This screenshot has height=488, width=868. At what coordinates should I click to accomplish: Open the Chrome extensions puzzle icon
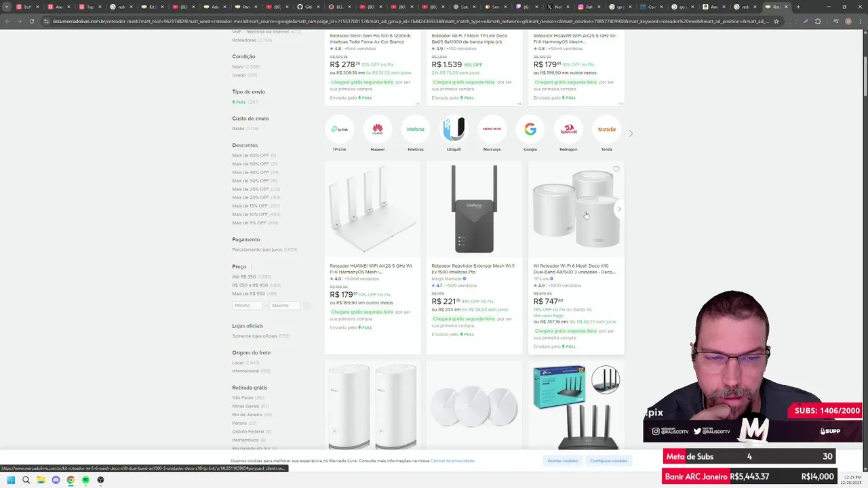[x=818, y=21]
